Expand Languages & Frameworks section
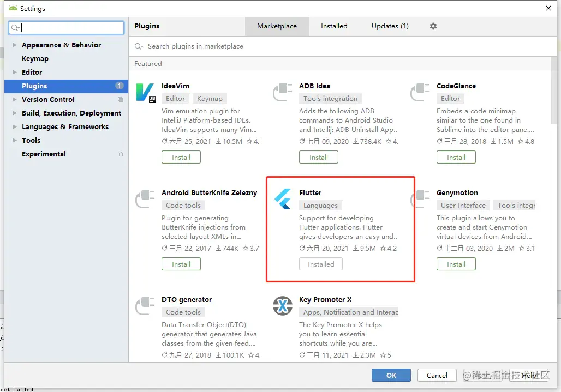The height and width of the screenshot is (392, 561). [15, 126]
